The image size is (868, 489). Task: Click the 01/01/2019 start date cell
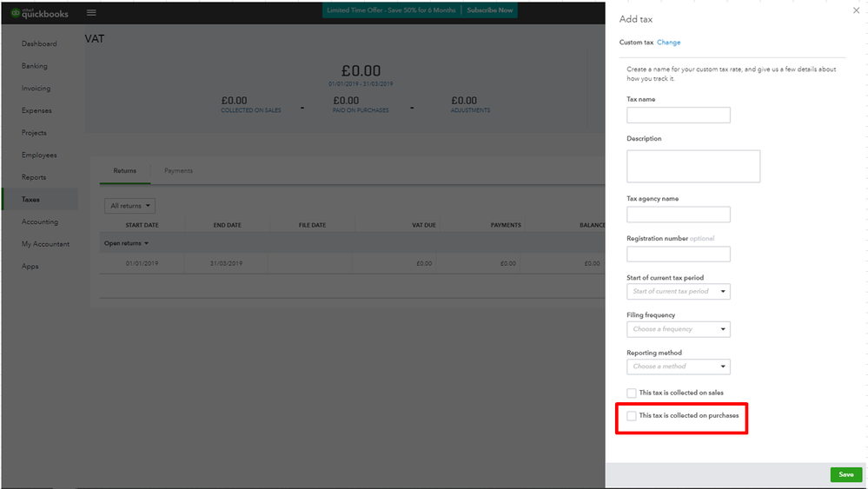click(x=142, y=263)
